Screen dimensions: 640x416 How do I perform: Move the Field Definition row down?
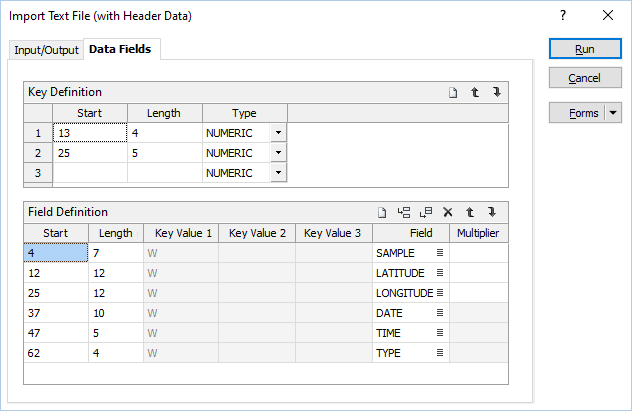click(492, 213)
